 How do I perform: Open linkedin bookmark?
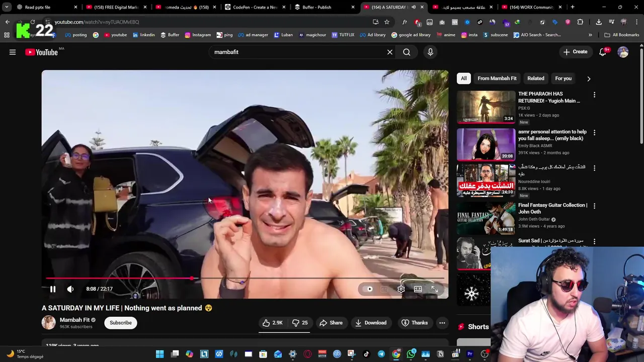tap(143, 35)
